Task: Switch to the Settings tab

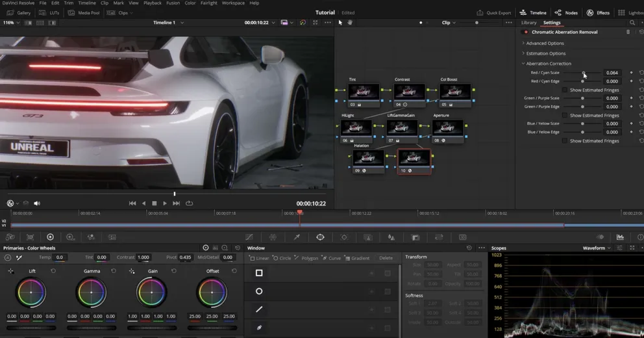Action: pos(552,23)
